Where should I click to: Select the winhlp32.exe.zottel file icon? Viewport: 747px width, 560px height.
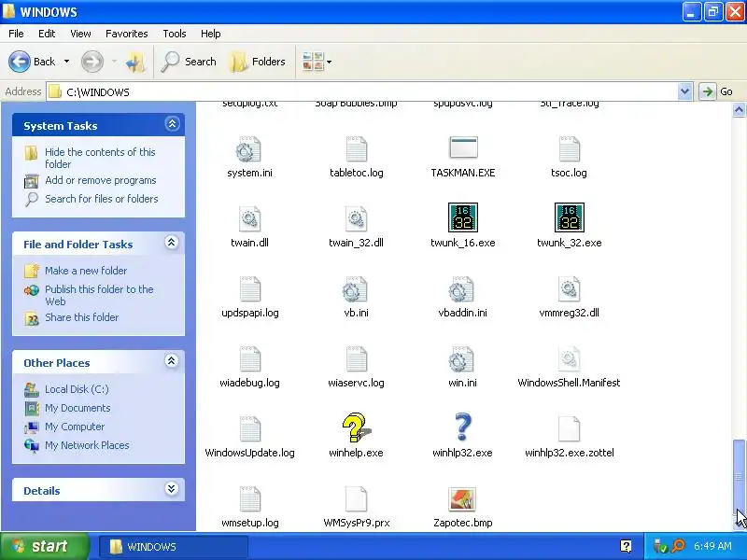(x=569, y=429)
